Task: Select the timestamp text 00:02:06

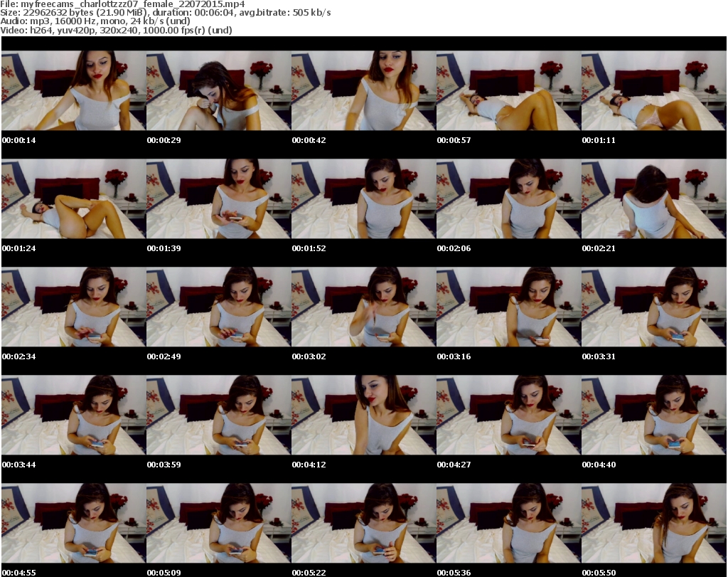Action: coord(454,248)
